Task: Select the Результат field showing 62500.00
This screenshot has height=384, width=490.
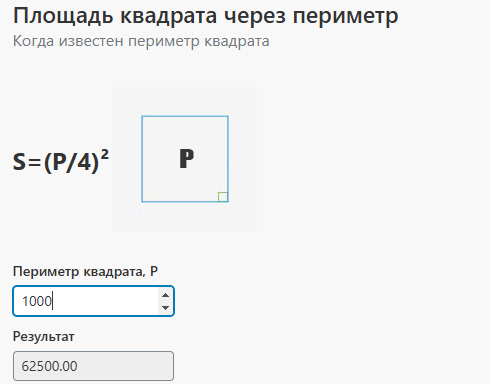Action: tap(93, 366)
